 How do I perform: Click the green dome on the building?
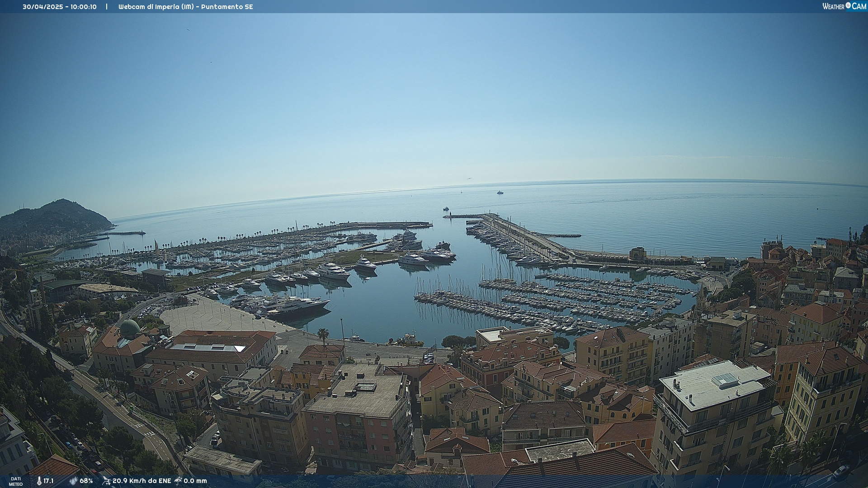tap(130, 328)
